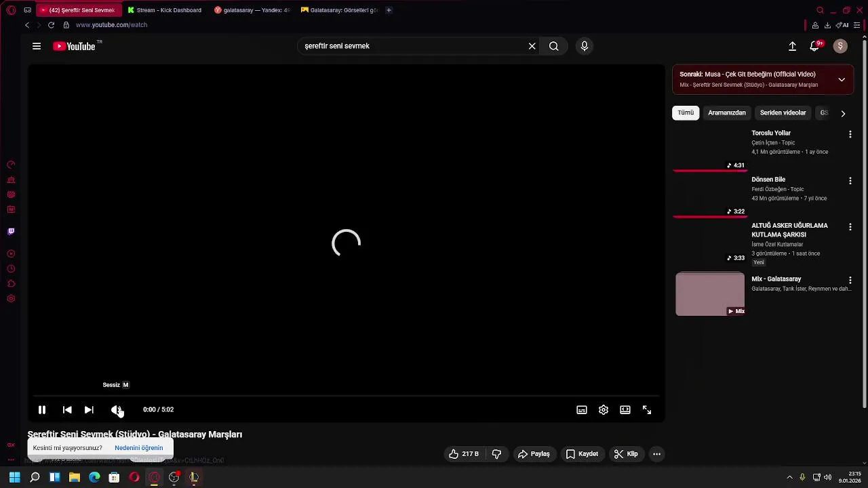Image resolution: width=868 pixels, height=488 pixels.
Task: Open the Opera menu logo button
Action: coord(12,10)
